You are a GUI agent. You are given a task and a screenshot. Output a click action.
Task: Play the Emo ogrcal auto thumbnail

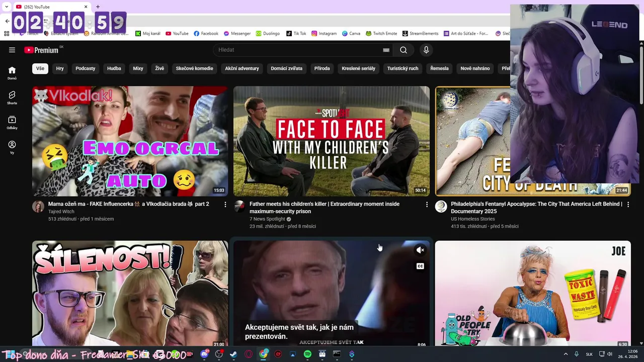pyautogui.click(x=130, y=141)
